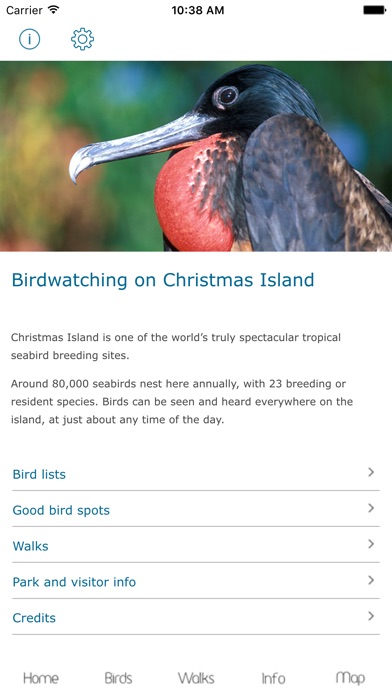Viewport: 392px width, 696px height.
Task: Click the Park and visitor info chevron
Action: (371, 580)
